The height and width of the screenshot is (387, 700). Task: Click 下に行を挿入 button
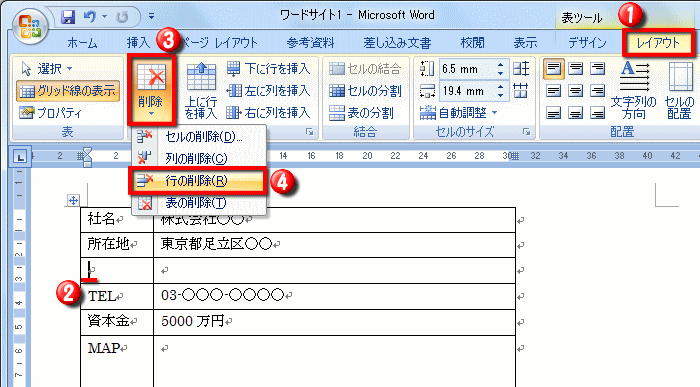coord(268,69)
